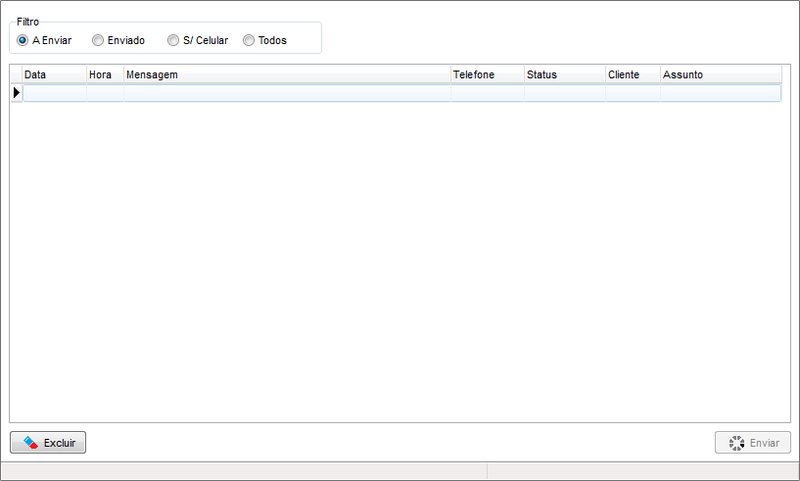Screen dimensions: 800x481
Task: Click the black row indicator arrow
Action: (x=16, y=92)
